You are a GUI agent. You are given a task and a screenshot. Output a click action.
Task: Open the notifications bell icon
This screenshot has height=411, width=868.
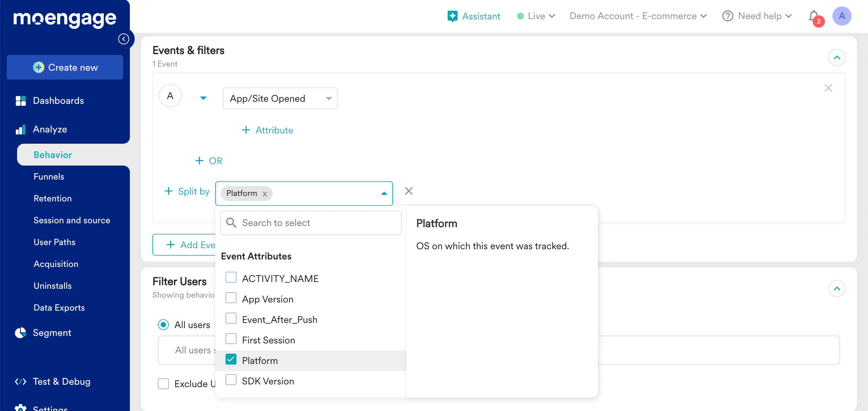[814, 16]
